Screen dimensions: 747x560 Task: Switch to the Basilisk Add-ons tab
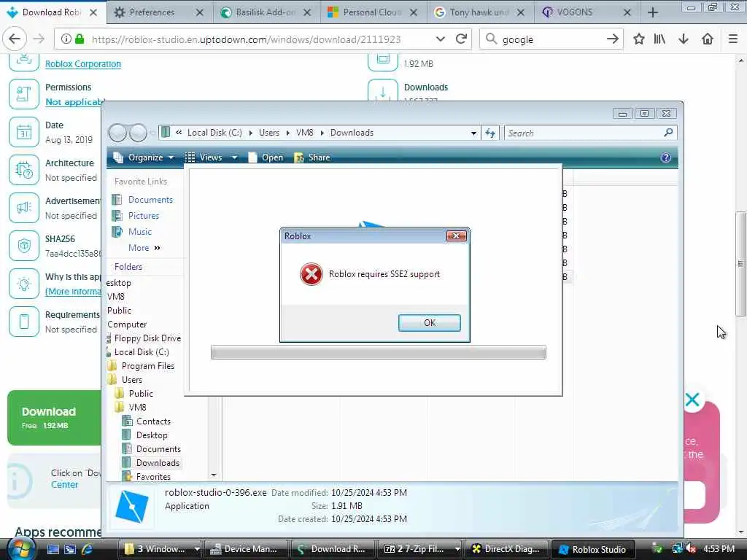pos(266,12)
